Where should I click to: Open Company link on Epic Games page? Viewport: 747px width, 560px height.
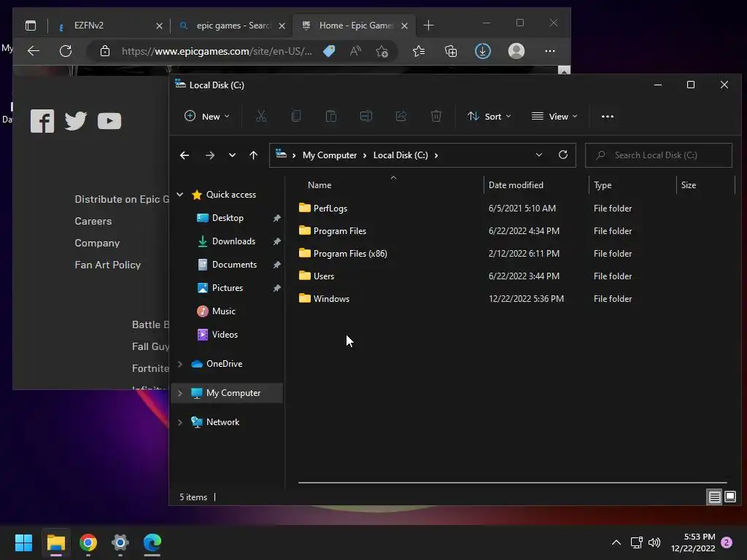pyautogui.click(x=97, y=243)
